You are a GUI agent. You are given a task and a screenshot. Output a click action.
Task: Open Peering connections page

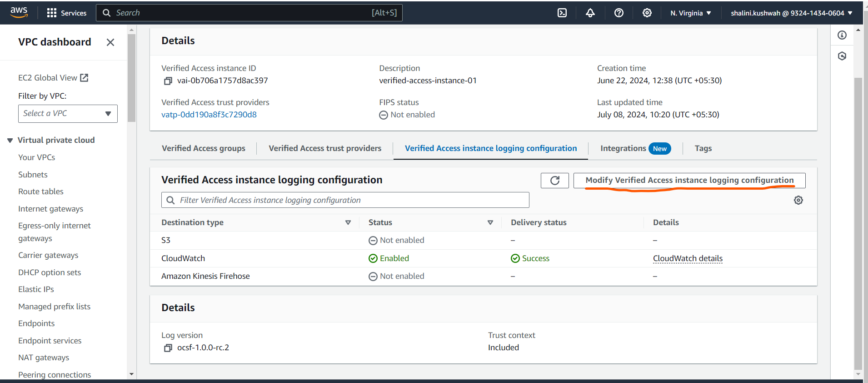click(55, 375)
